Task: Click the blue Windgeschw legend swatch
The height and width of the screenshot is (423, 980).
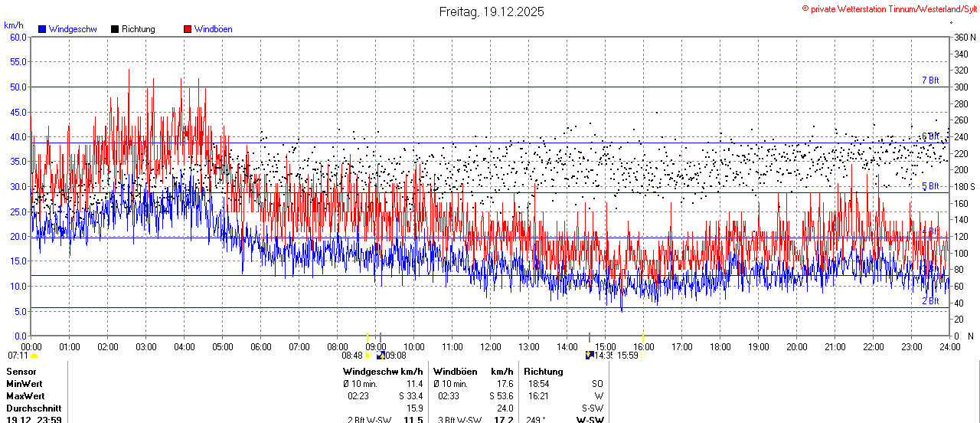Action: (x=42, y=29)
